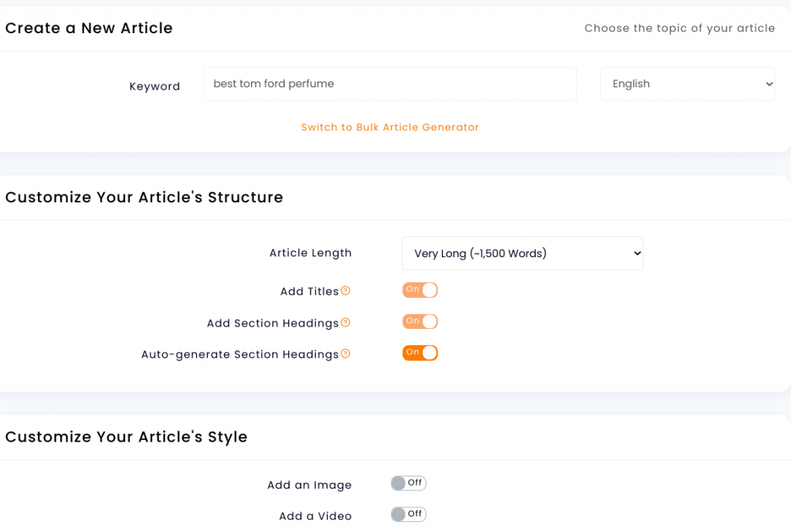The image size is (791, 532).
Task: Disable Auto-generate Section Headings switch
Action: point(419,353)
